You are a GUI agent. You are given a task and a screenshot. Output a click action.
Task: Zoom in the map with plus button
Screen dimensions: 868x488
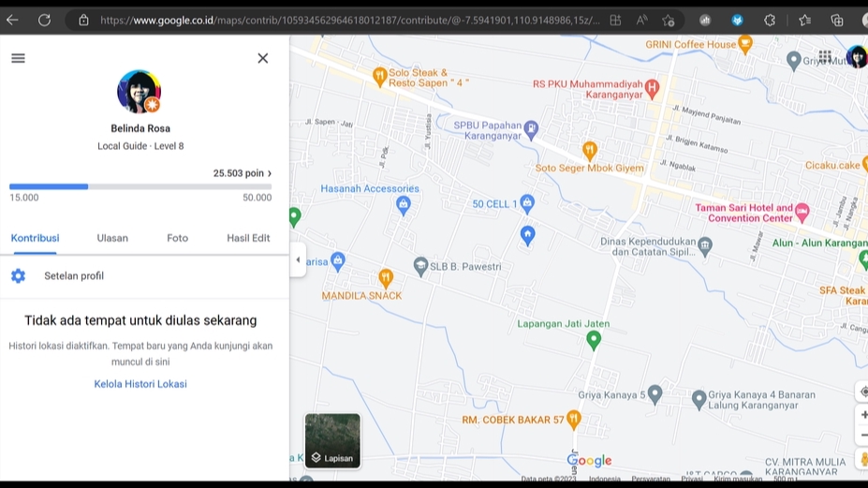pyautogui.click(x=863, y=414)
